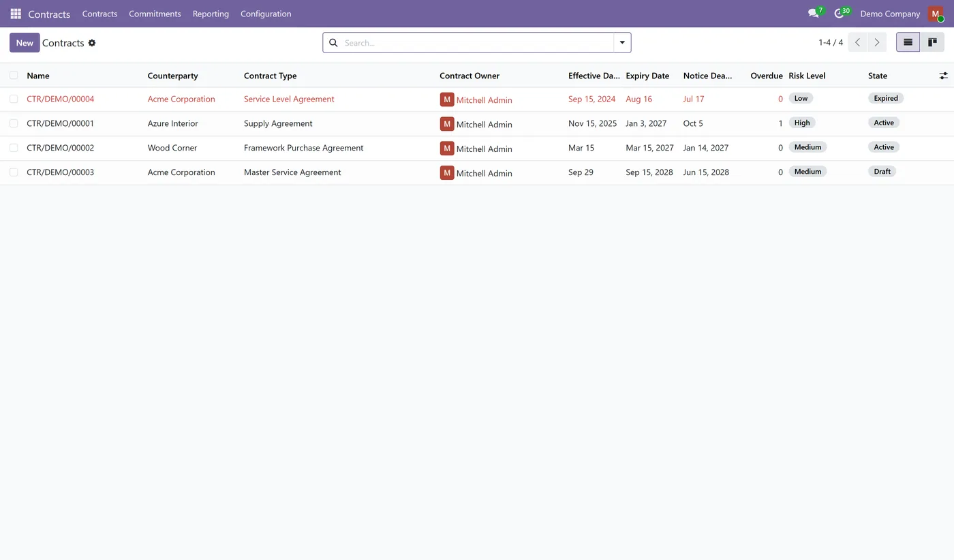Click owner avatar in CTR/DEMO/00001 row
The height and width of the screenshot is (560, 954).
(447, 124)
